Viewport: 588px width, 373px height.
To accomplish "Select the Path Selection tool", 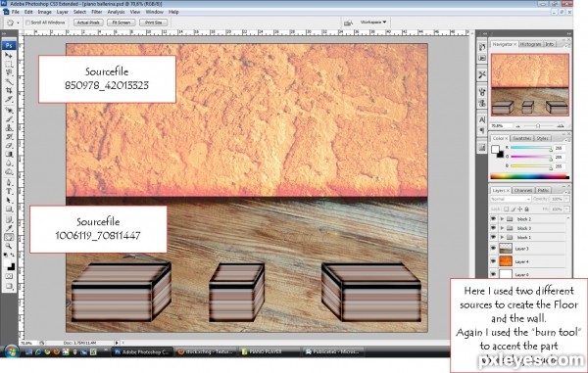I will coord(9,201).
